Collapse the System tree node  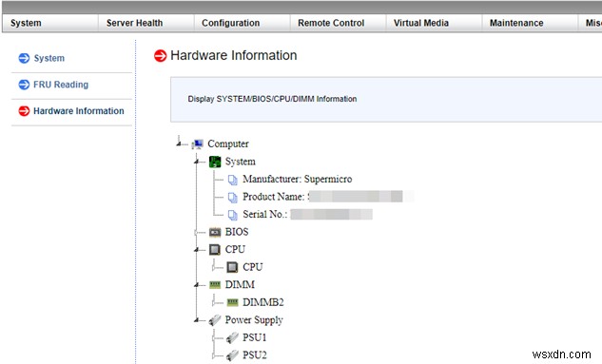[x=197, y=162]
